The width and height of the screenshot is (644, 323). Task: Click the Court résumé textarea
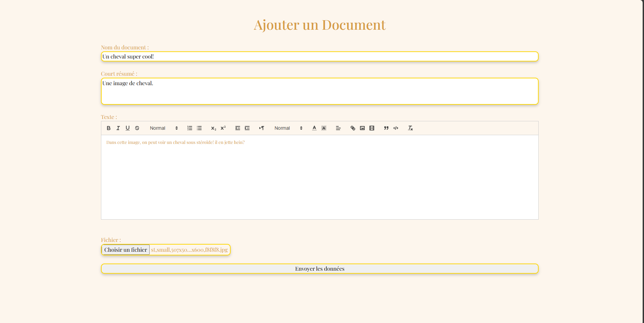tap(320, 91)
